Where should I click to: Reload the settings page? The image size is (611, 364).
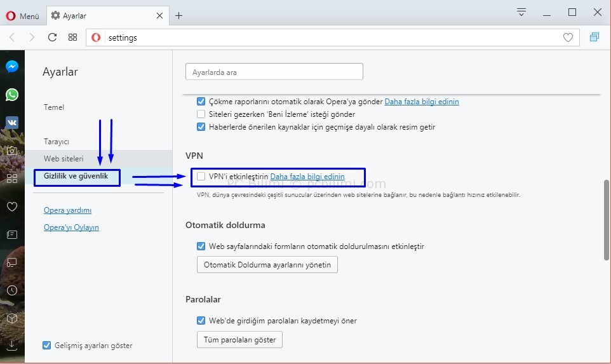pos(52,37)
